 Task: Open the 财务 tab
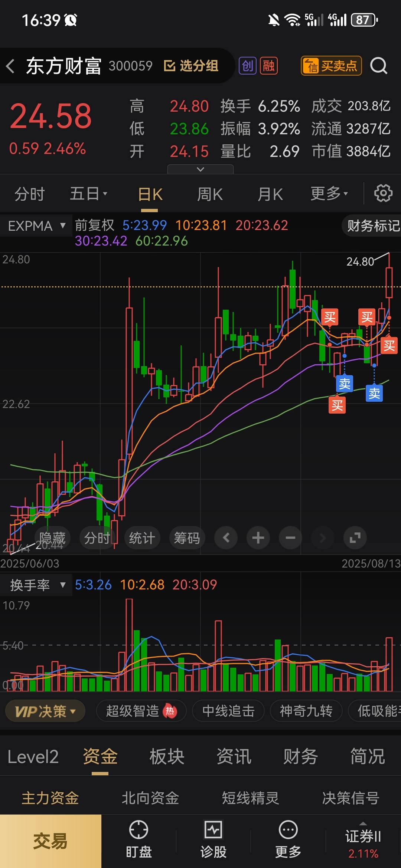301,756
